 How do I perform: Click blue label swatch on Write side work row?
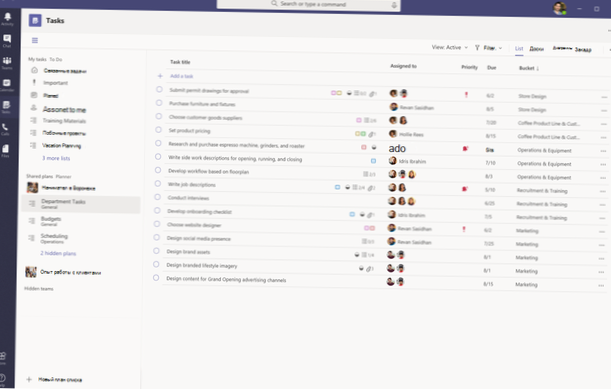click(x=373, y=161)
